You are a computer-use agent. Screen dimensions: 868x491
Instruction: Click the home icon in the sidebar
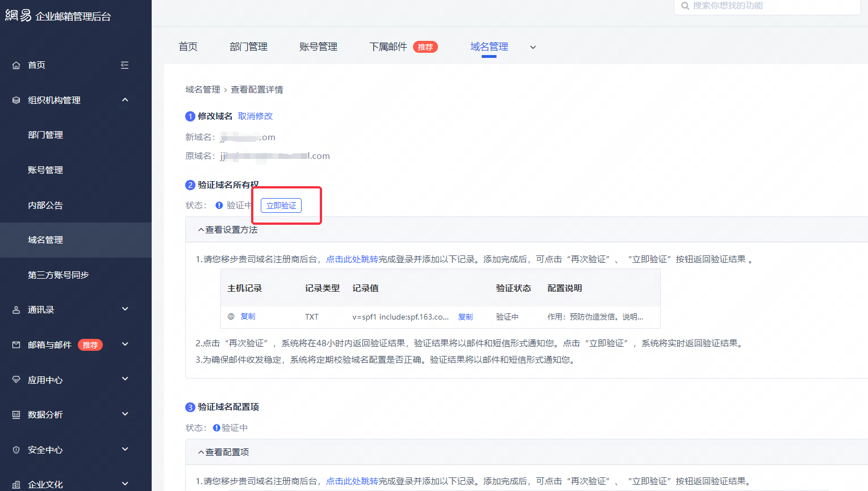click(x=16, y=65)
